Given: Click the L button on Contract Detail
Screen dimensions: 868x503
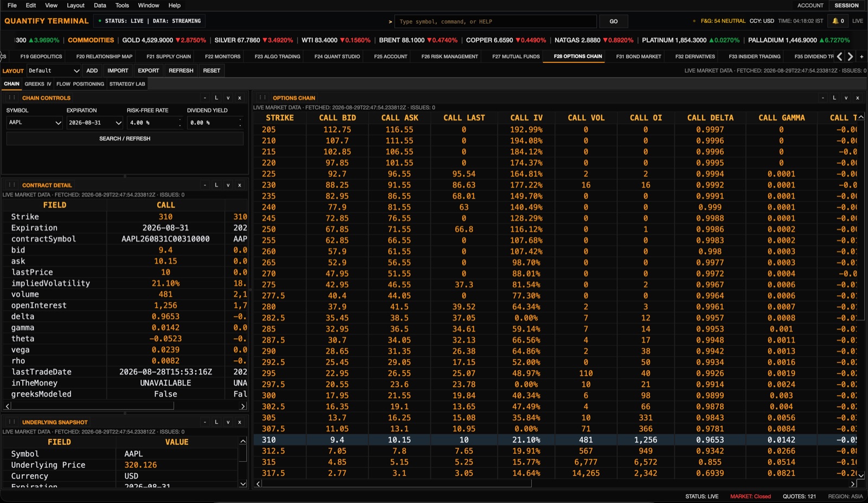Looking at the screenshot, I should (x=216, y=185).
